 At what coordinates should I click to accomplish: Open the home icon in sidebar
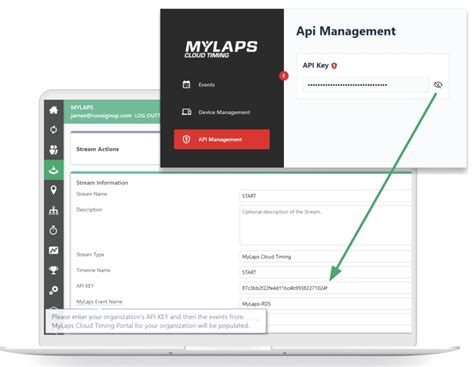[53, 110]
